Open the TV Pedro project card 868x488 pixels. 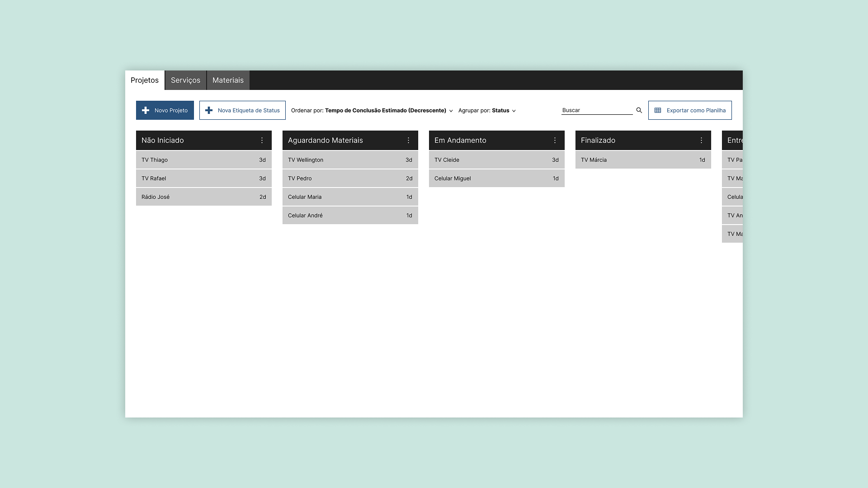tap(350, 178)
